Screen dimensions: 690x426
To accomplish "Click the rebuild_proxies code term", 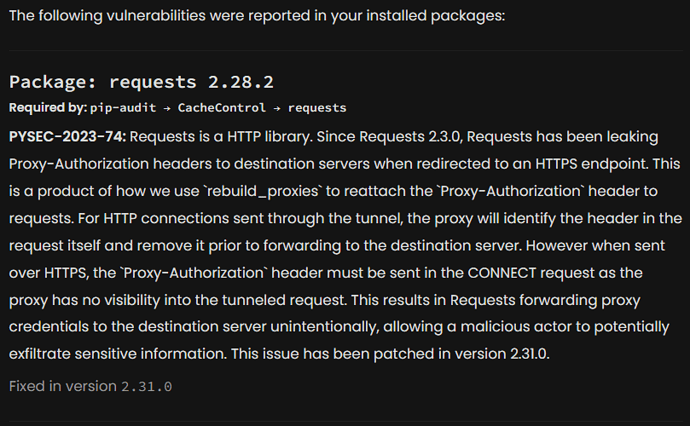I will point(263,191).
